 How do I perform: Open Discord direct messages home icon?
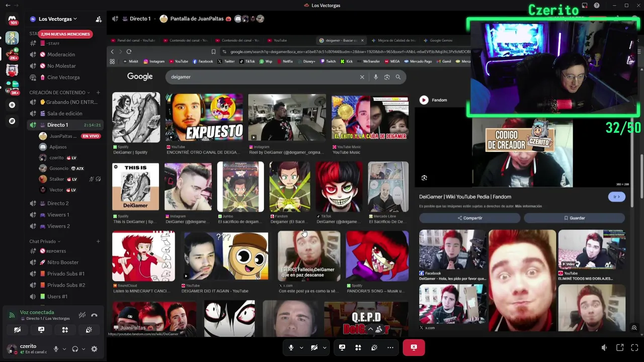pyautogui.click(x=12, y=19)
